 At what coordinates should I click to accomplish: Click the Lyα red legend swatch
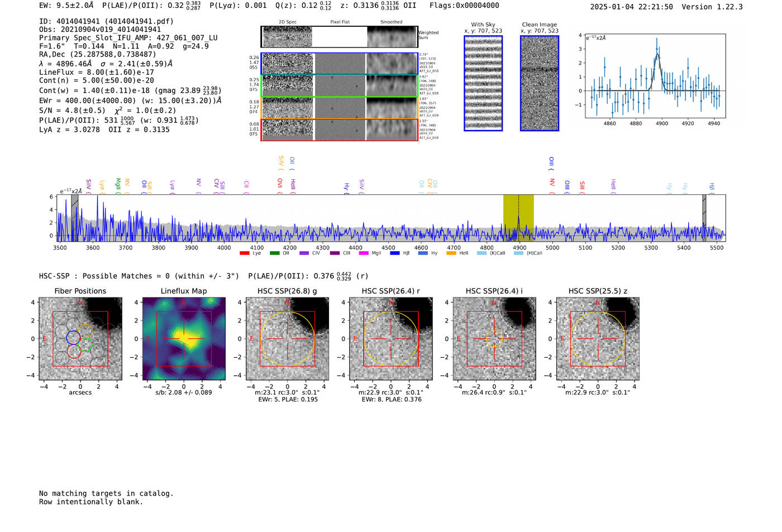(x=244, y=253)
